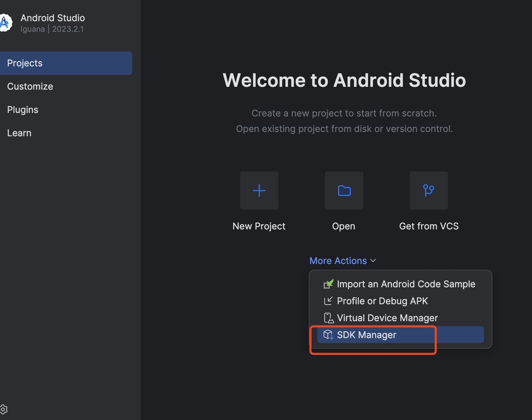The image size is (532, 420).
Task: Choose Import an Android Code Sample
Action: pos(401,284)
